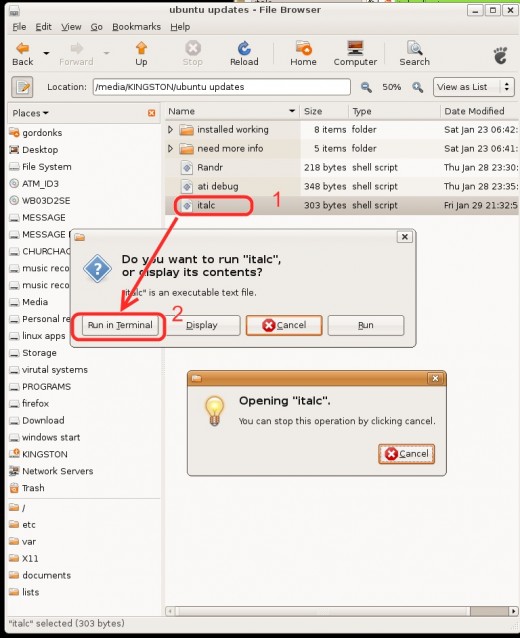Zoom in with the plus magnifier
Viewport: 520px width, 638px height.
[x=417, y=87]
